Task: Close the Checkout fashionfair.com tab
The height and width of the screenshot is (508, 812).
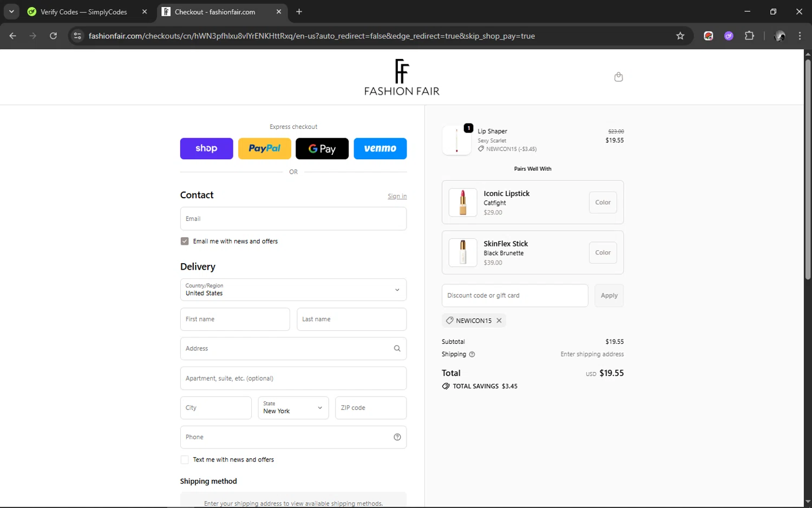Action: pyautogui.click(x=279, y=11)
